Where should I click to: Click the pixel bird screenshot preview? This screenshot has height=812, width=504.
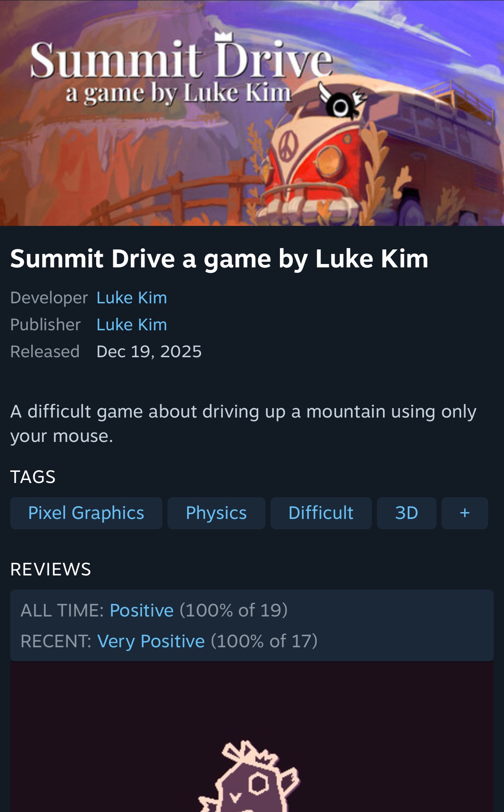click(252, 737)
